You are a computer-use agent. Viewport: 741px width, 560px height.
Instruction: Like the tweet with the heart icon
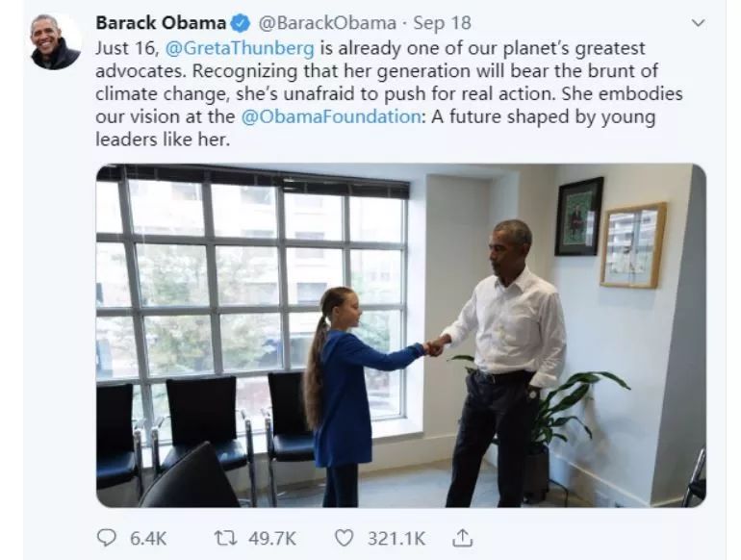[x=344, y=538]
